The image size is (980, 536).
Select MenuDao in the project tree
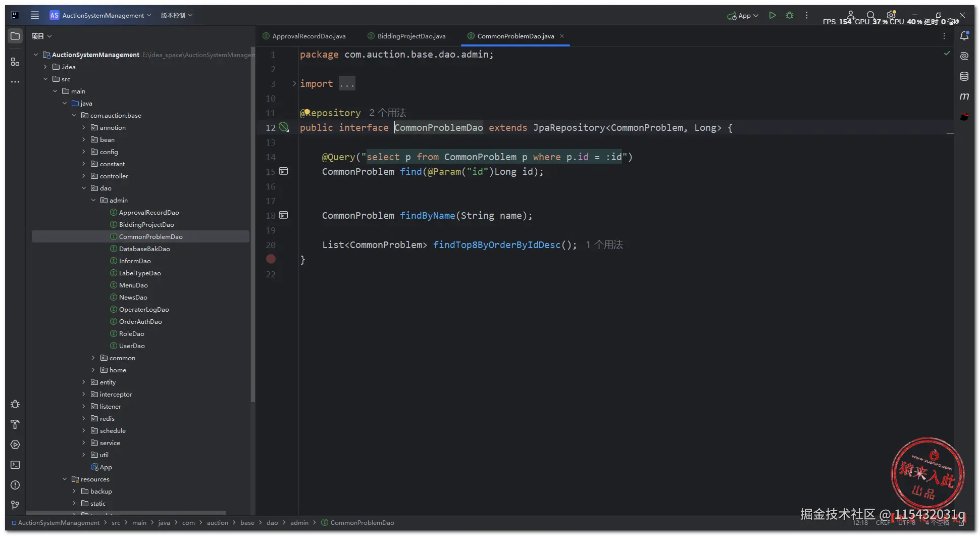(x=133, y=285)
